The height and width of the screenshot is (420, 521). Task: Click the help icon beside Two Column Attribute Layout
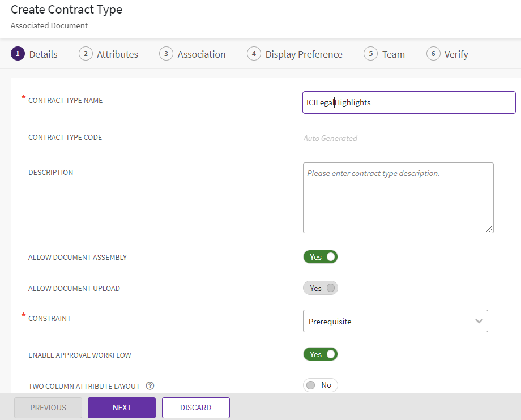click(150, 386)
